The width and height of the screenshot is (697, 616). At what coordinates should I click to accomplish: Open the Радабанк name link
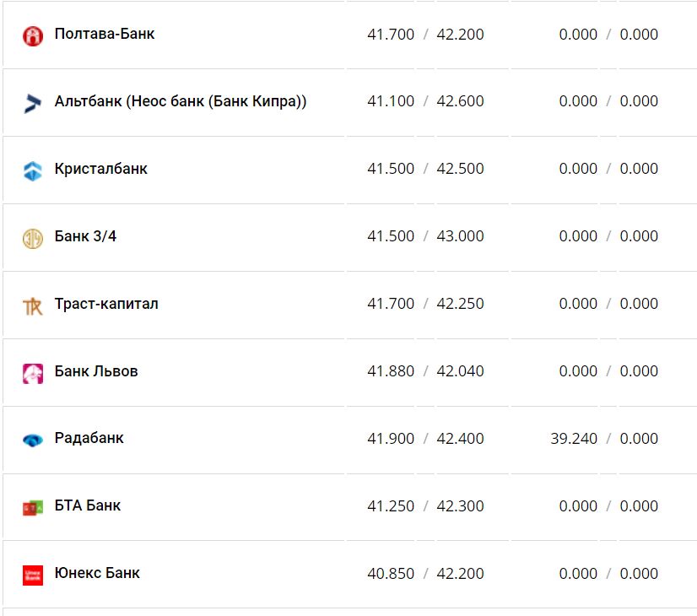pos(89,438)
